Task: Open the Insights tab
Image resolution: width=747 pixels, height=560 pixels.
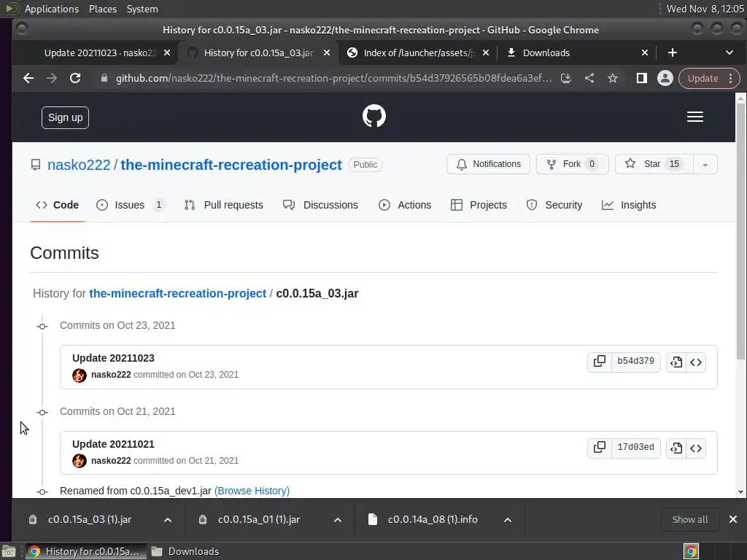Action: tap(629, 205)
